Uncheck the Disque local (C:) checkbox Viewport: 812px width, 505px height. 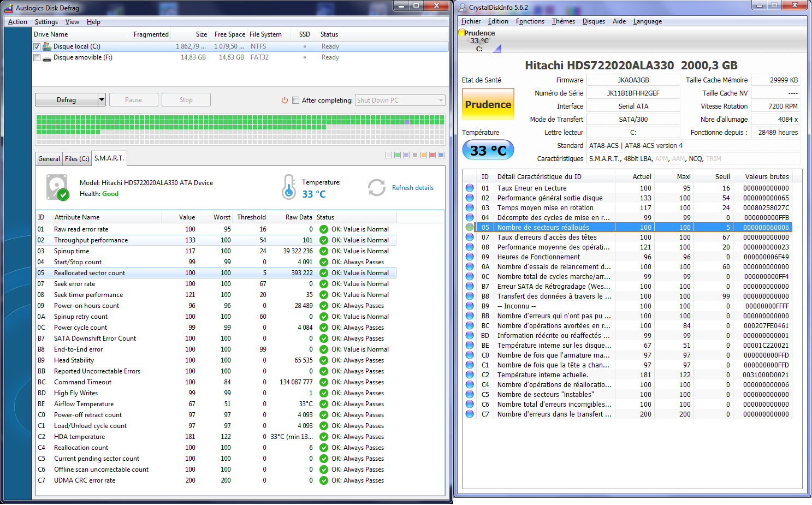tap(37, 46)
